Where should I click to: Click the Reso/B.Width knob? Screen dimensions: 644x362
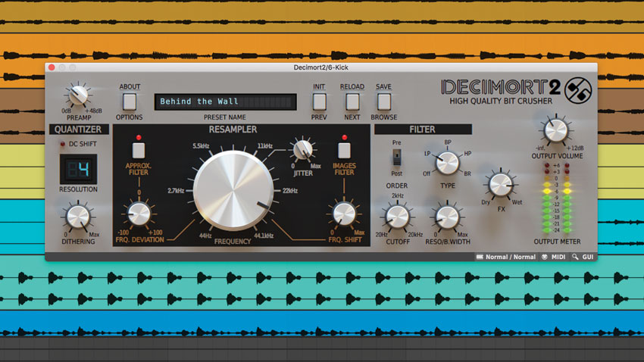447,217
